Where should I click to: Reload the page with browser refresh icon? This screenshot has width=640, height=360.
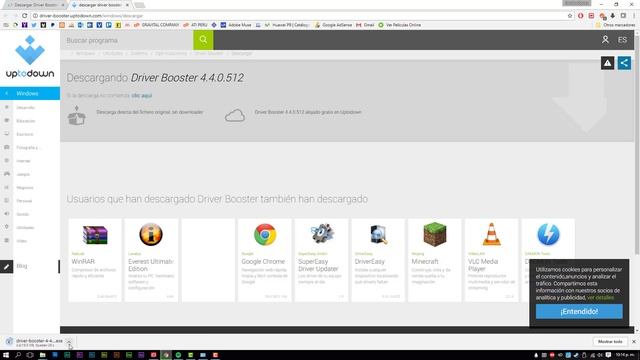pos(24,16)
